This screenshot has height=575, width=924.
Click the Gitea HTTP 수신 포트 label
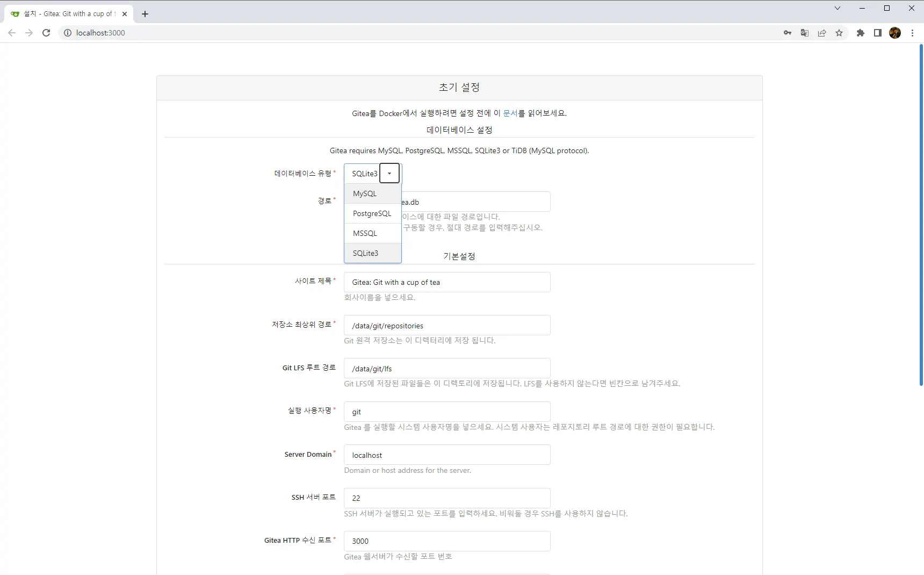point(298,541)
